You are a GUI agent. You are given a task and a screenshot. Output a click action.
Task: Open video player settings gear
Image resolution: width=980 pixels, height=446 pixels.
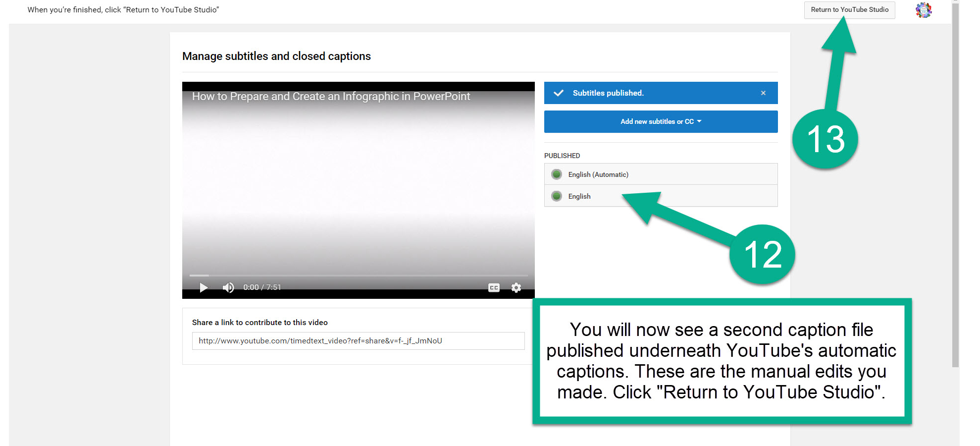pos(516,287)
